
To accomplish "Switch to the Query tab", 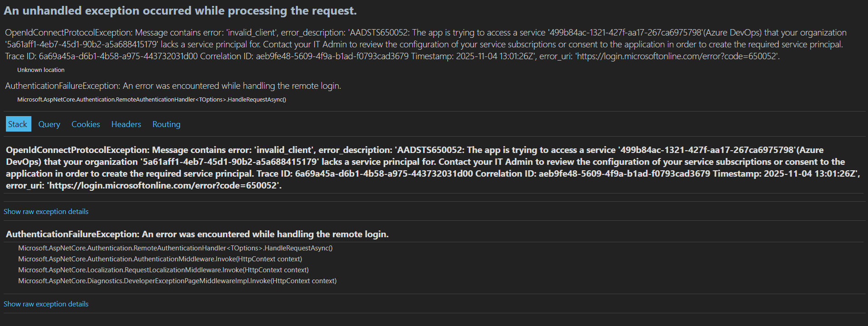I will click(49, 124).
